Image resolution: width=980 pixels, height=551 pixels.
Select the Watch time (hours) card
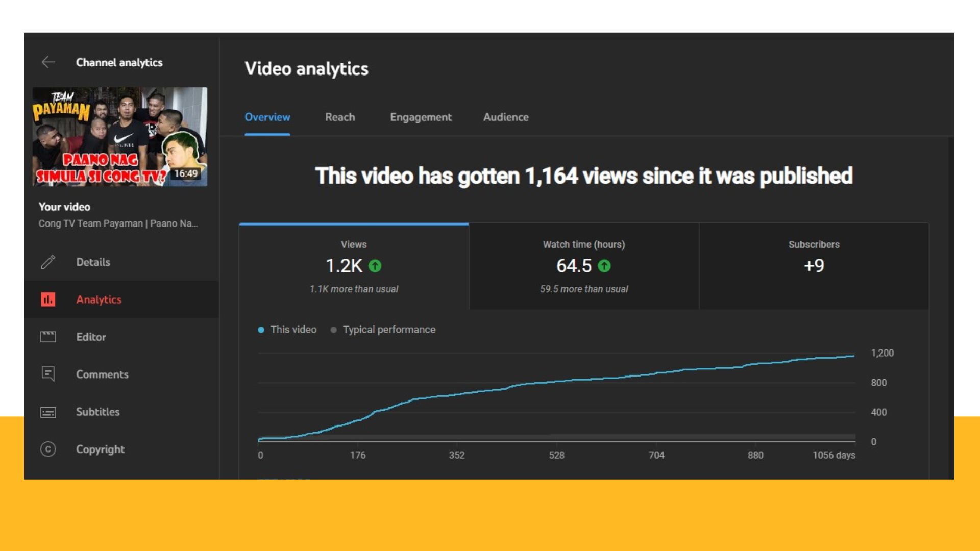pos(584,266)
